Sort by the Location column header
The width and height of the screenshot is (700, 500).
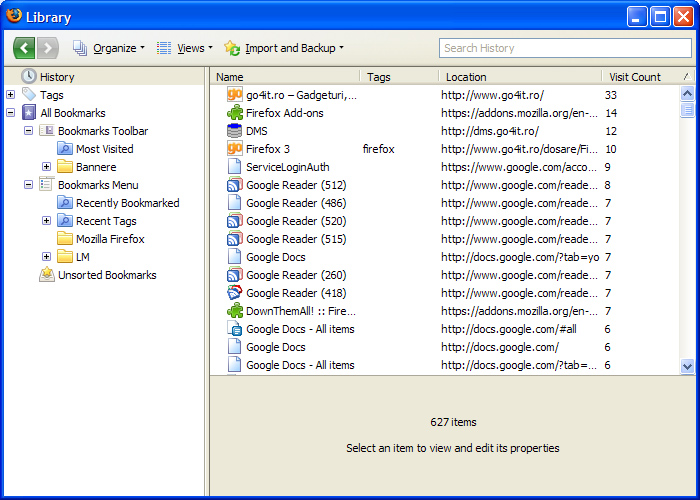point(521,77)
